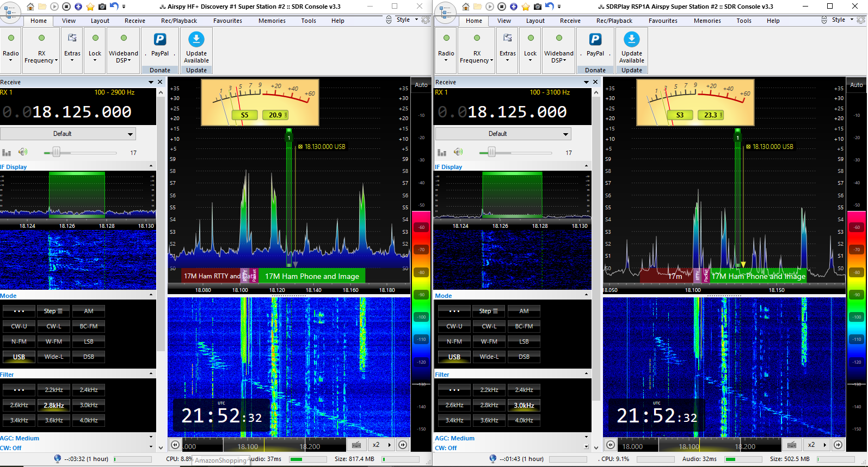
Task: Click the Lock button in SDRPlay ribbon
Action: pos(531,49)
